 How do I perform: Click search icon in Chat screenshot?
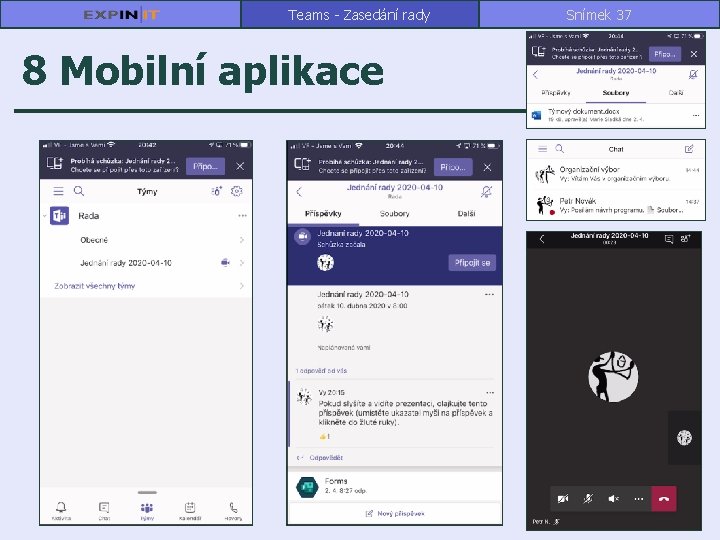[x=559, y=148]
